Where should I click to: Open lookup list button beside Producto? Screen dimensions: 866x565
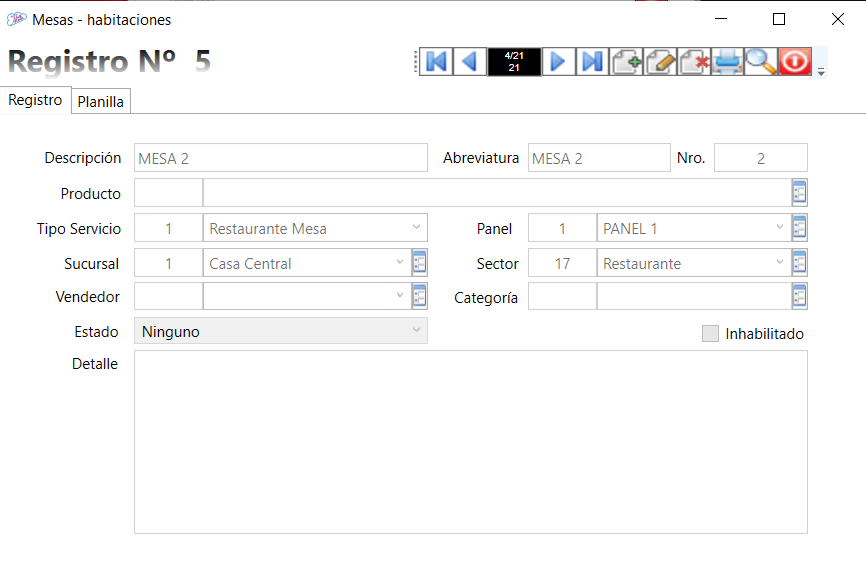[x=799, y=193]
